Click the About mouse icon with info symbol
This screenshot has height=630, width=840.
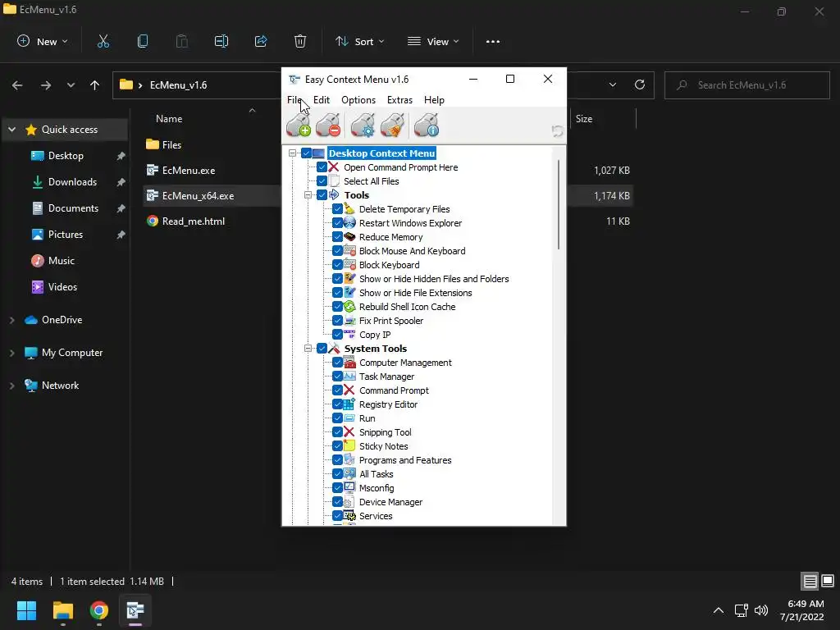point(427,125)
